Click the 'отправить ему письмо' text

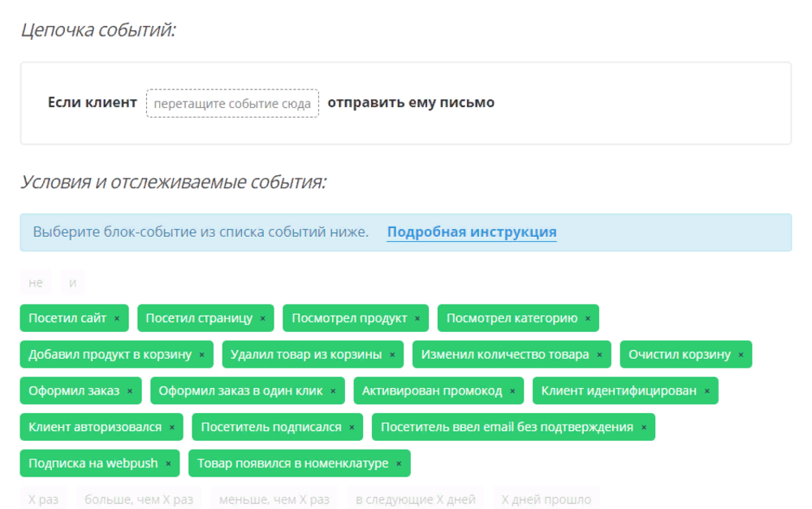411,102
